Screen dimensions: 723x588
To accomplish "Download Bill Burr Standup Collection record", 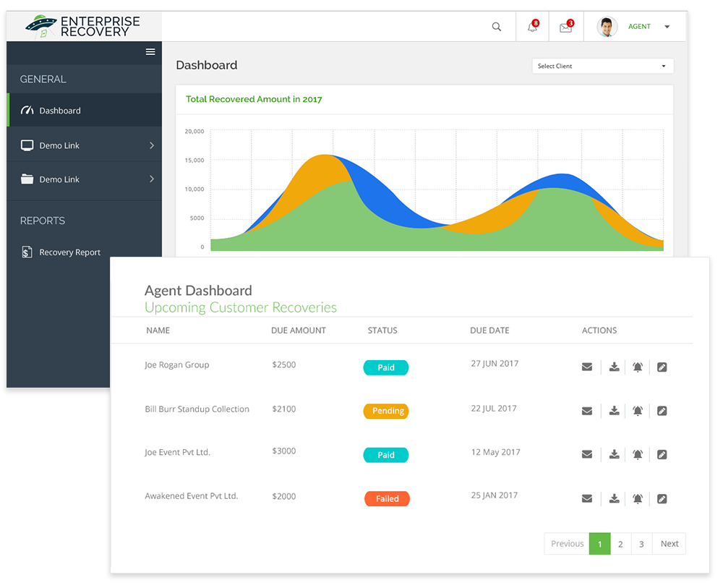I will point(614,411).
